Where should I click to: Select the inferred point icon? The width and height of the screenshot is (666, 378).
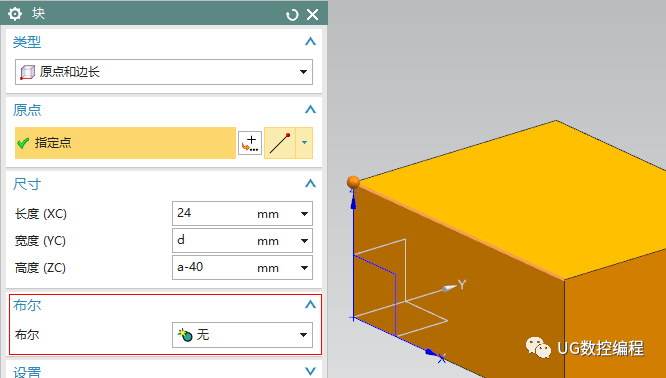[x=280, y=143]
